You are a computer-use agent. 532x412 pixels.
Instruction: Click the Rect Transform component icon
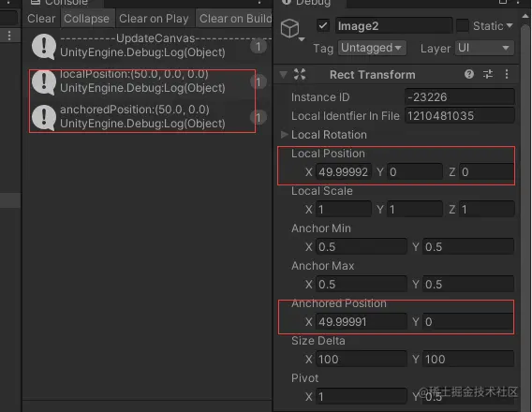[x=300, y=74]
